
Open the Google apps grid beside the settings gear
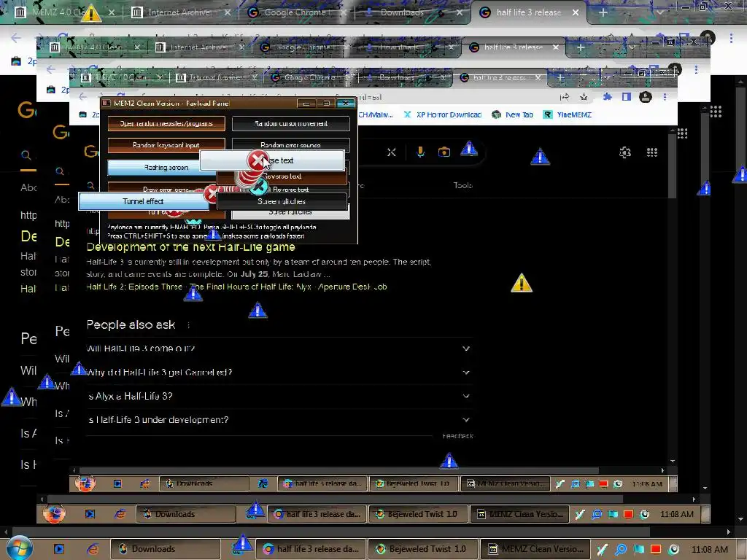[651, 152]
